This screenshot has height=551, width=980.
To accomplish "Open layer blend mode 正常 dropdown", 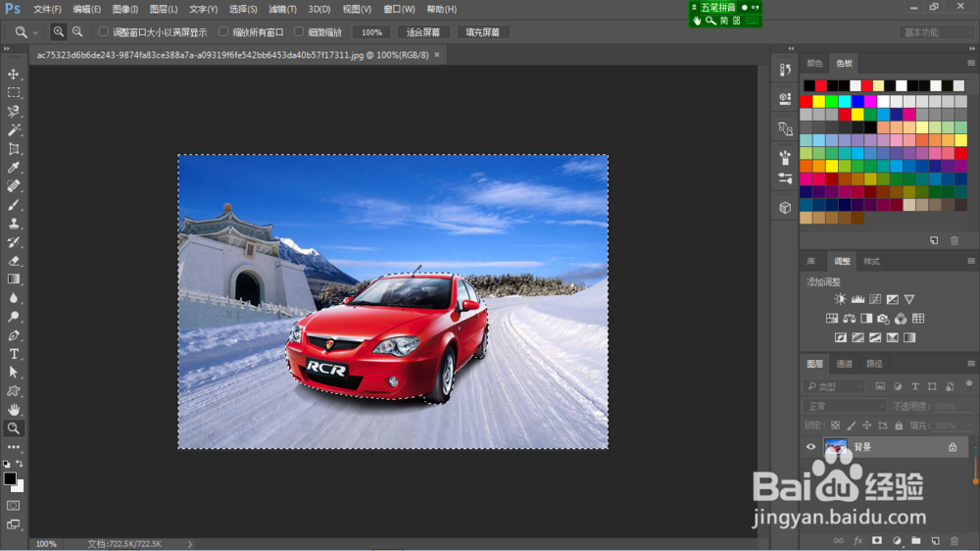I will (845, 406).
